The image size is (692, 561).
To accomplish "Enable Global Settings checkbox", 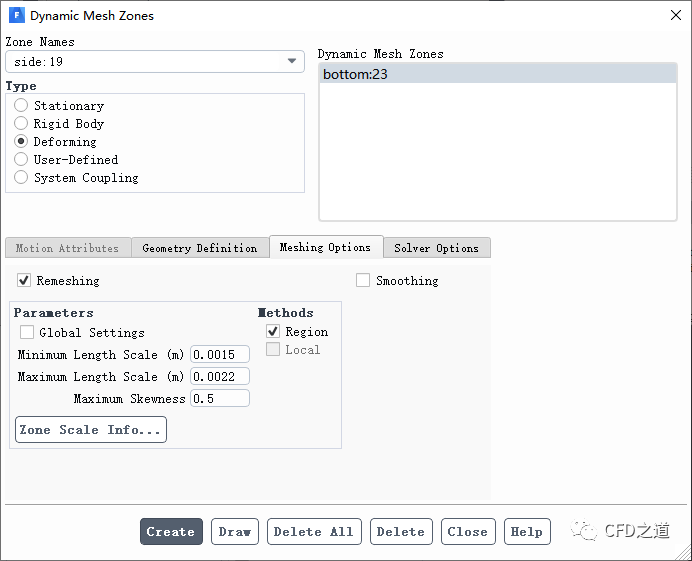I will [x=27, y=332].
